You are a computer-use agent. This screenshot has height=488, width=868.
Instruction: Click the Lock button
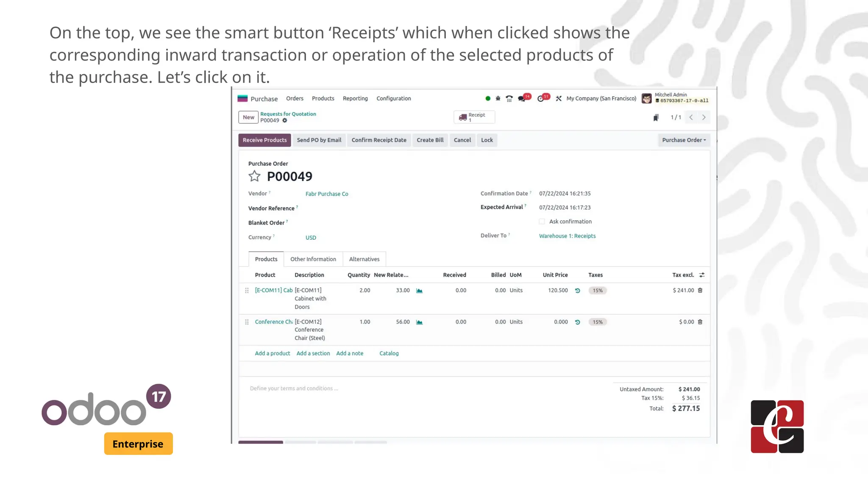[487, 140]
